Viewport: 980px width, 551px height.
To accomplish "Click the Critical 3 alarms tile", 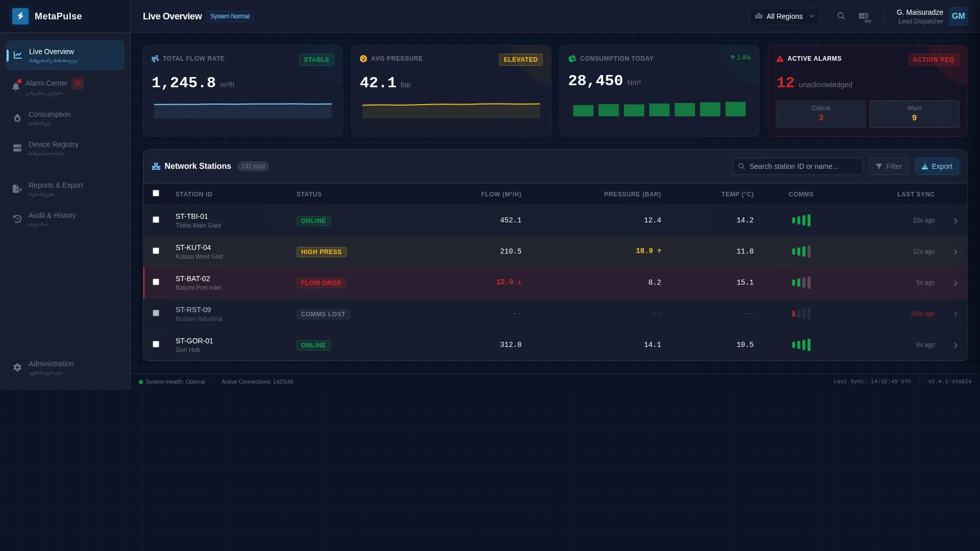I will coord(821,114).
